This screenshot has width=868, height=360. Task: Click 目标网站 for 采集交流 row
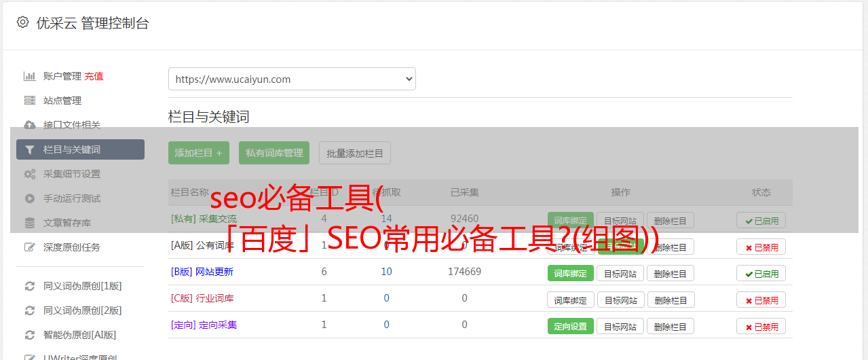point(620,221)
